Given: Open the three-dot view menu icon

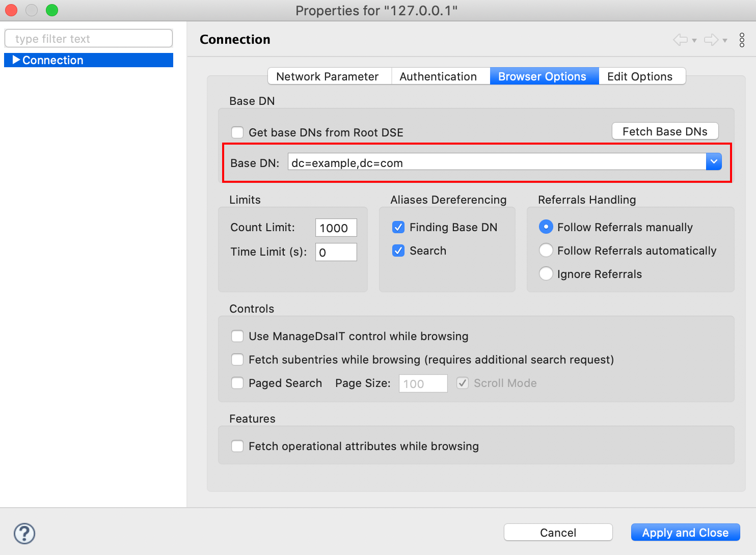Looking at the screenshot, I should click(x=742, y=40).
